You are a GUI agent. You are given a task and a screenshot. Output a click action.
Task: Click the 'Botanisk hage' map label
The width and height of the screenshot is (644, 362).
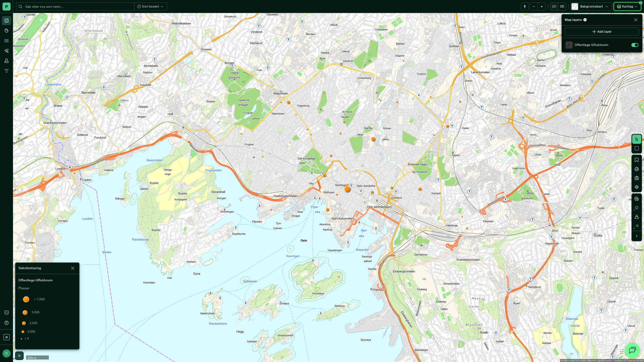[x=417, y=164]
